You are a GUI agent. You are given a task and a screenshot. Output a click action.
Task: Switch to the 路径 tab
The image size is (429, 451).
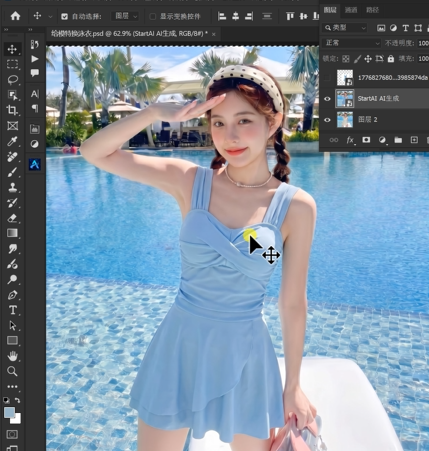pos(372,10)
